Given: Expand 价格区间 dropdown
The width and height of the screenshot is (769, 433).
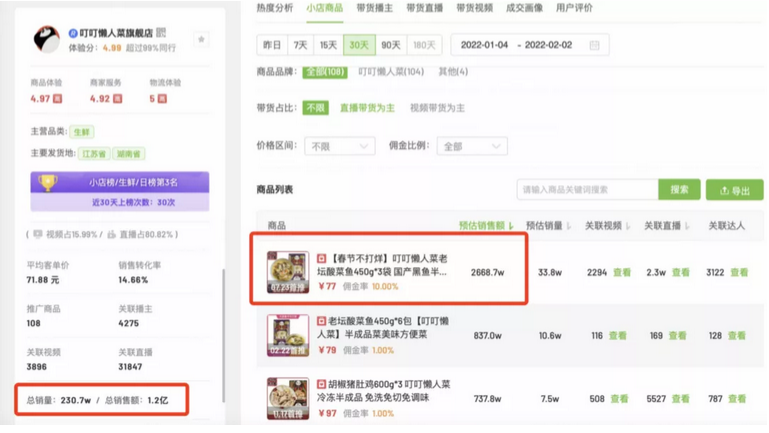Looking at the screenshot, I should coord(339,146).
